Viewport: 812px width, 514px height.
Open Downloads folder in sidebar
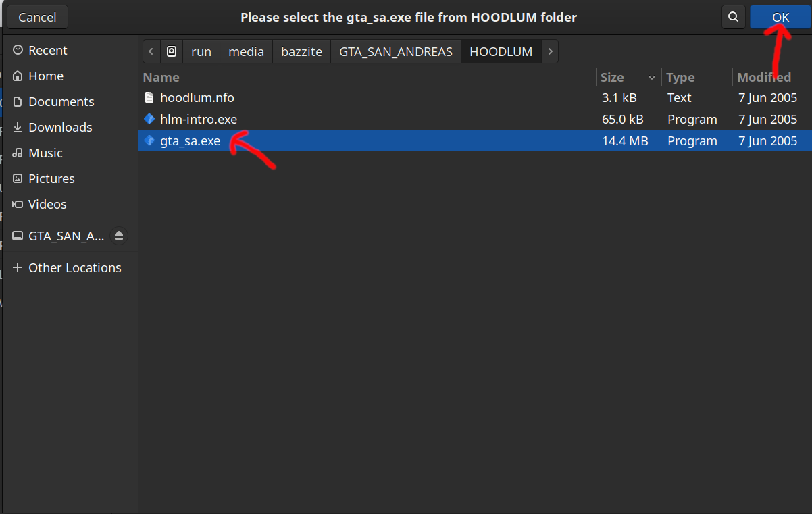70,127
